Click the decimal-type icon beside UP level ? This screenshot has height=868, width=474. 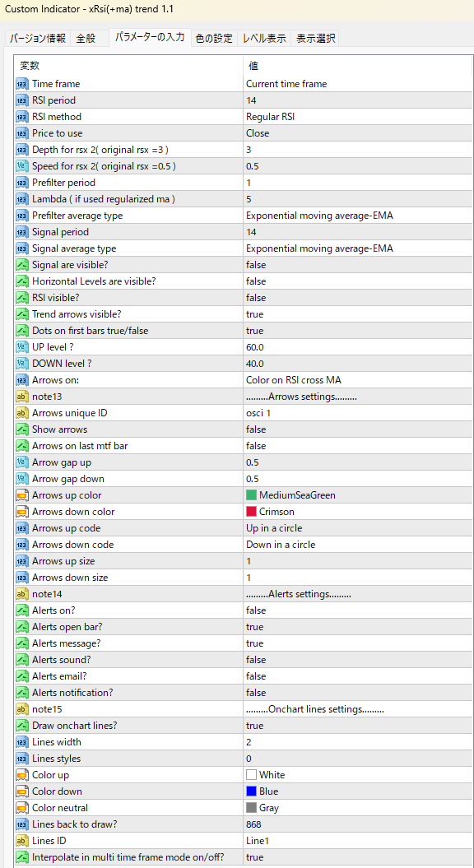pyautogui.click(x=22, y=347)
